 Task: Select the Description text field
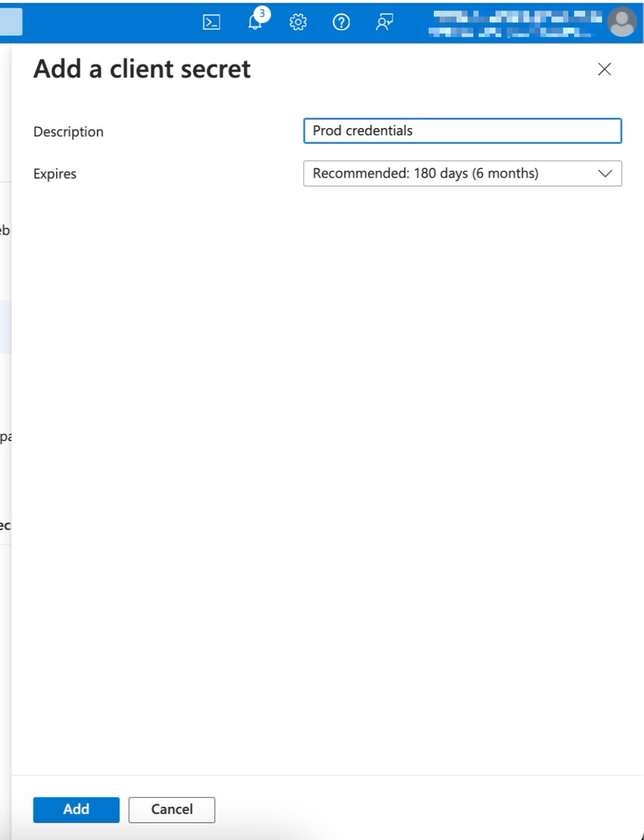462,131
